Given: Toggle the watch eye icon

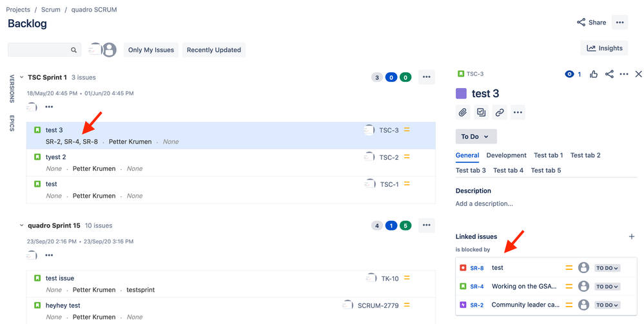Looking at the screenshot, I should pos(569,74).
